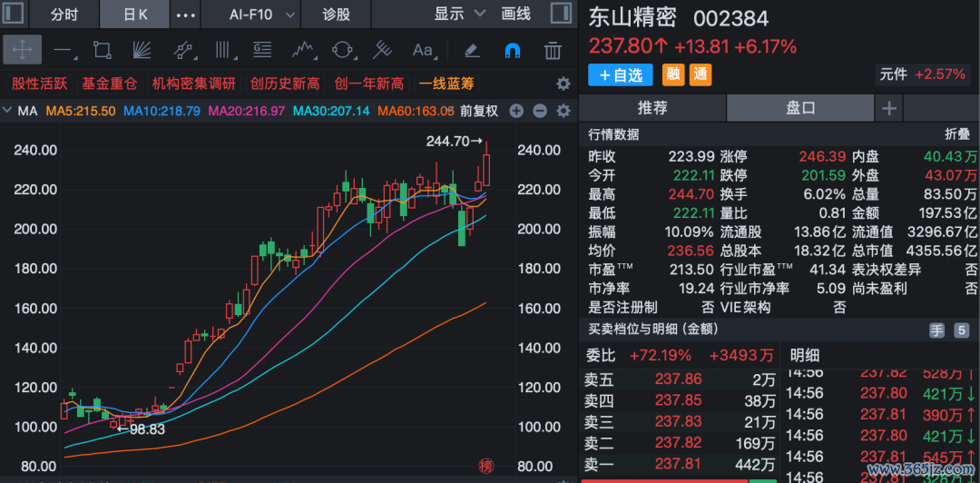The image size is (980, 483).
Task: Open the 前复权 adjustment dropdown
Action: coord(479,112)
